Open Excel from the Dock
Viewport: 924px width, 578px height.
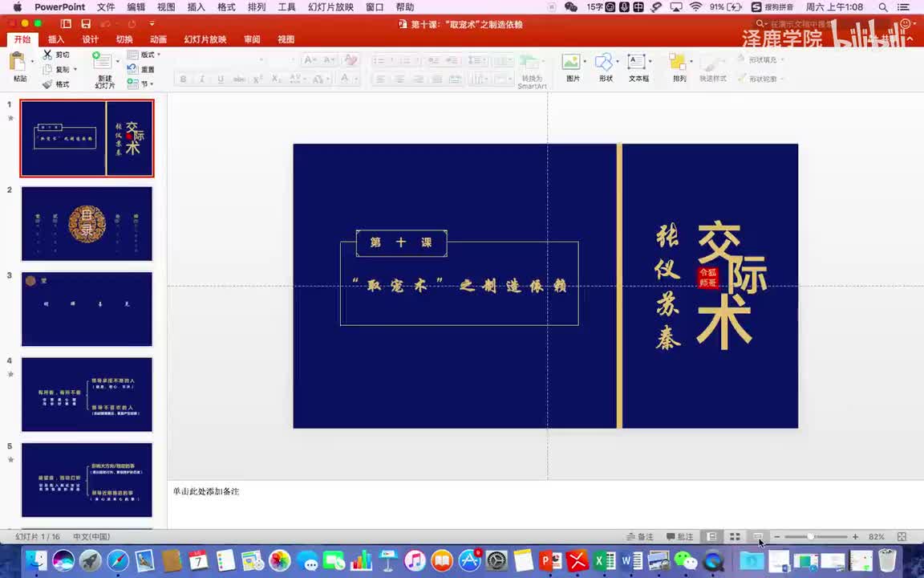(605, 560)
